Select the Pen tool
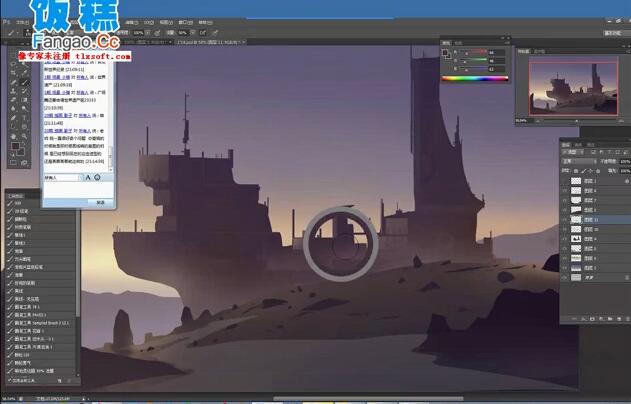This screenshot has width=631, height=404. [13, 117]
